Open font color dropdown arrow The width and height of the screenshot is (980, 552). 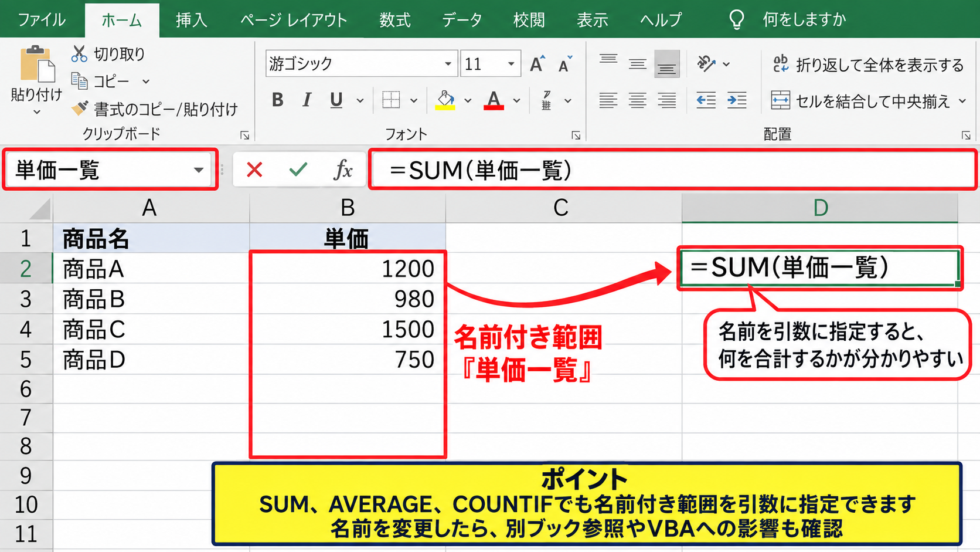[x=516, y=101]
